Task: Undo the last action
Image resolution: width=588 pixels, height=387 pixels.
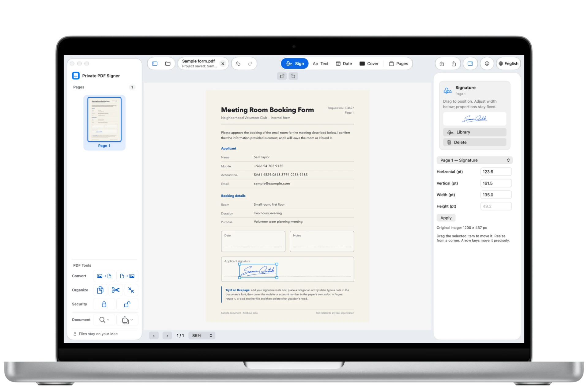Action: 238,64
